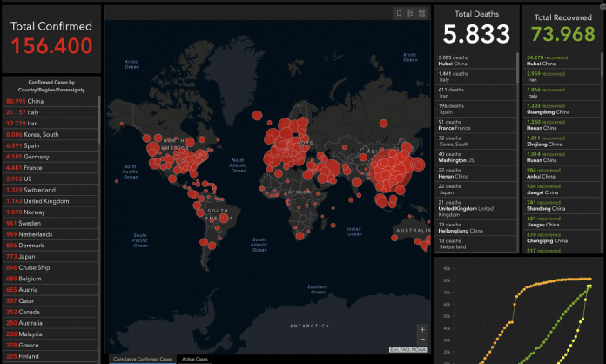The image size is (606, 364).
Task: Click 570 recovered Chongqing China entry
Action: (x=562, y=238)
